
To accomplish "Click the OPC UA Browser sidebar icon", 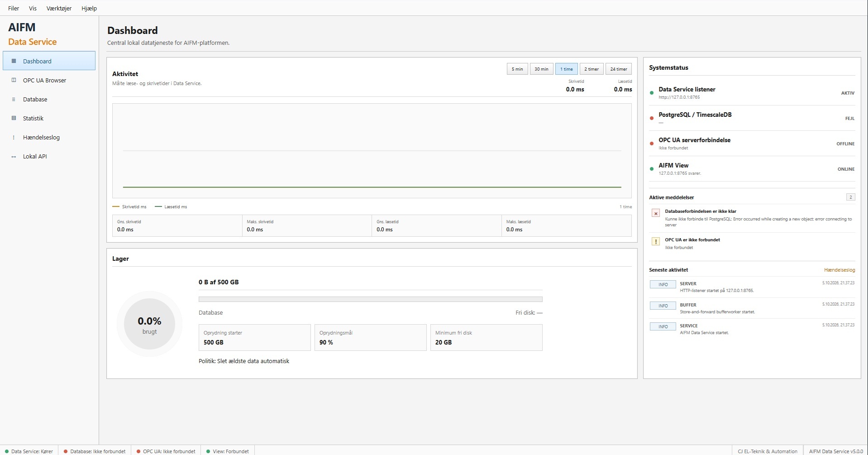I will 14,80.
